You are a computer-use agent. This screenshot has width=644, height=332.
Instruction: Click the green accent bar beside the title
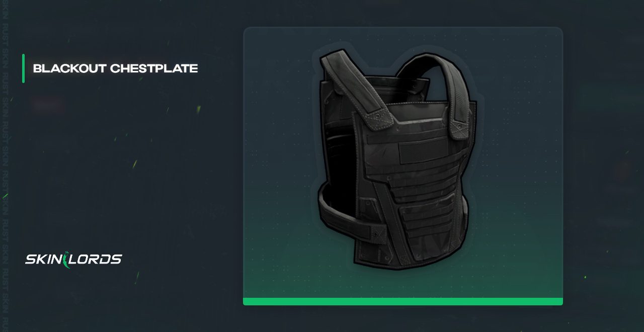[x=23, y=68]
